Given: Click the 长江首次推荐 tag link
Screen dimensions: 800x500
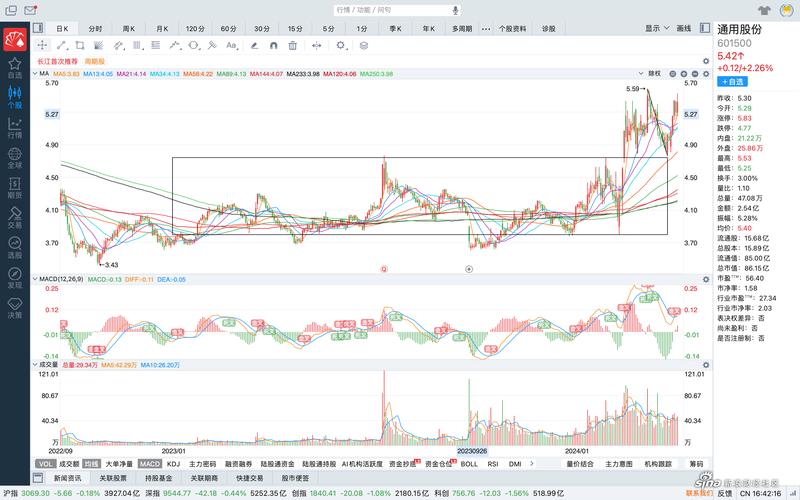Looking at the screenshot, I should [57, 61].
